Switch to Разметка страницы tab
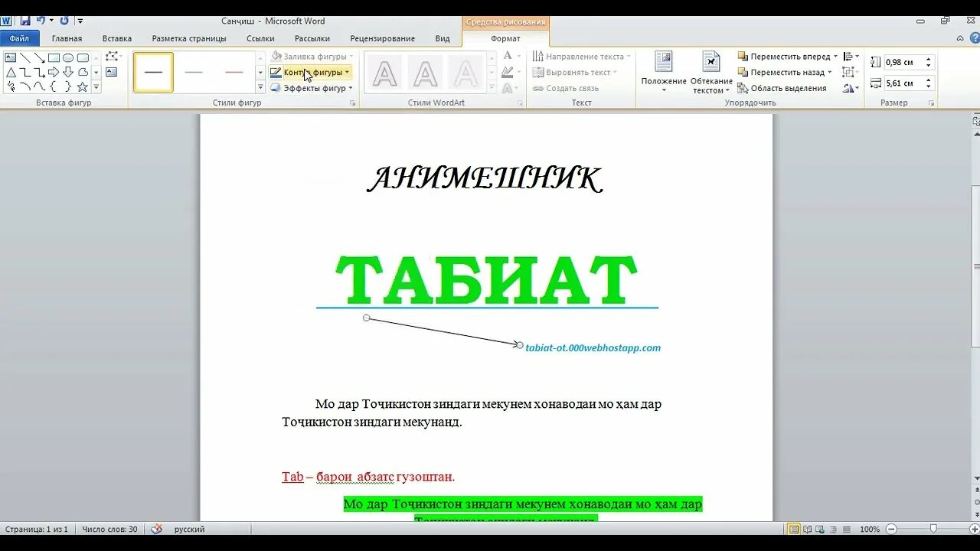The width and height of the screenshot is (980, 551). pyautogui.click(x=189, y=38)
